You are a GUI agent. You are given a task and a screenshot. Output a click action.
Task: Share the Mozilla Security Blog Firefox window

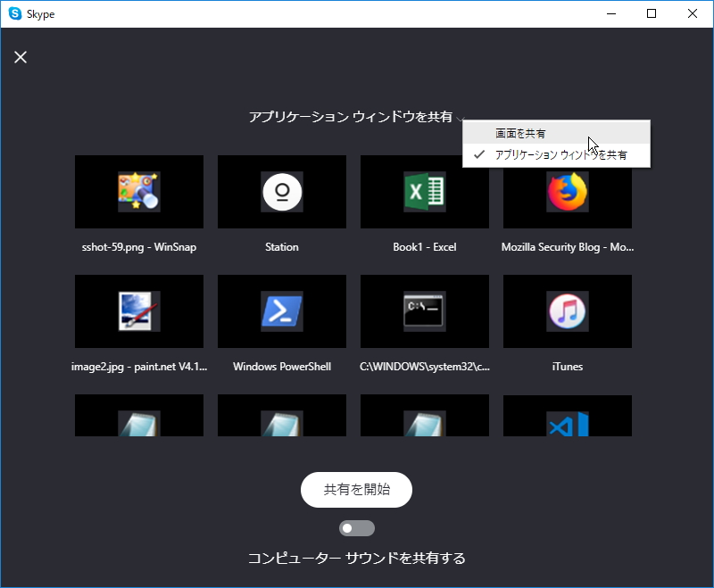(567, 192)
